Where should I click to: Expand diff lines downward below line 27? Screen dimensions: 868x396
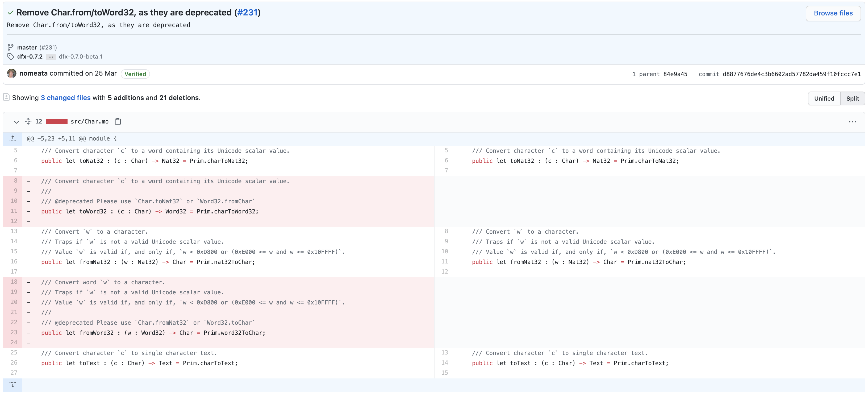(13, 385)
